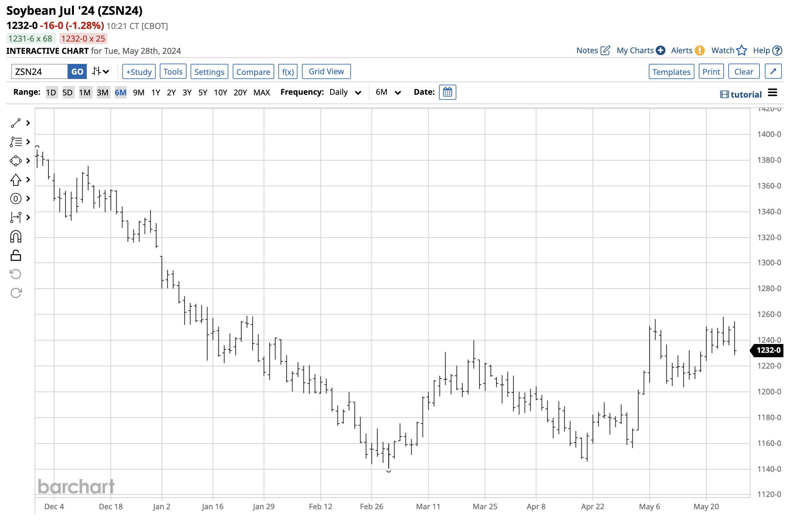Viewport: 812px width, 530px height.
Task: Select the price range measure tool
Action: coord(16,217)
